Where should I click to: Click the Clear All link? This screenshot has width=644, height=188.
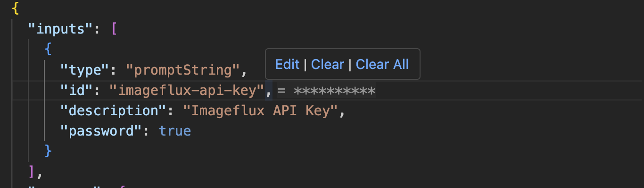tap(382, 64)
